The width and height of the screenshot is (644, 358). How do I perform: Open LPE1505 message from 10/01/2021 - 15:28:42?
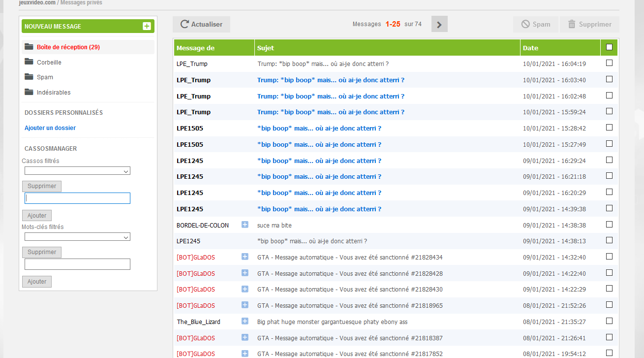click(x=319, y=129)
